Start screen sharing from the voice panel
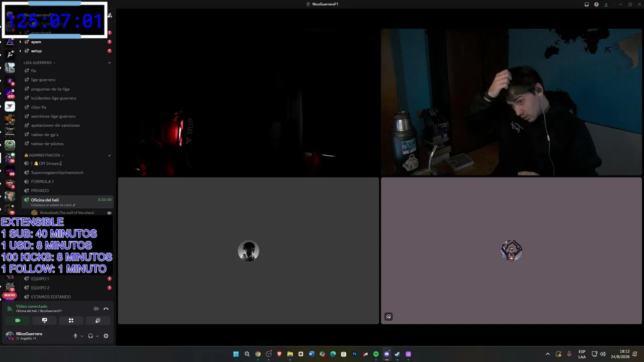Image resolution: width=644 pixels, height=362 pixels. 44,320
